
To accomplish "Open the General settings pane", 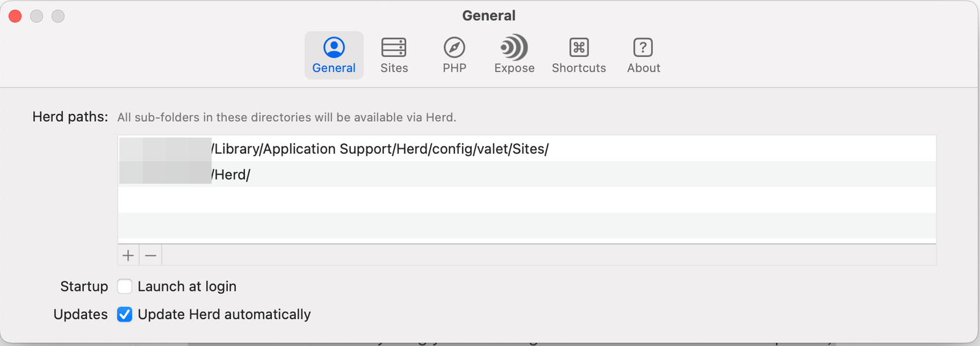I will (x=334, y=55).
